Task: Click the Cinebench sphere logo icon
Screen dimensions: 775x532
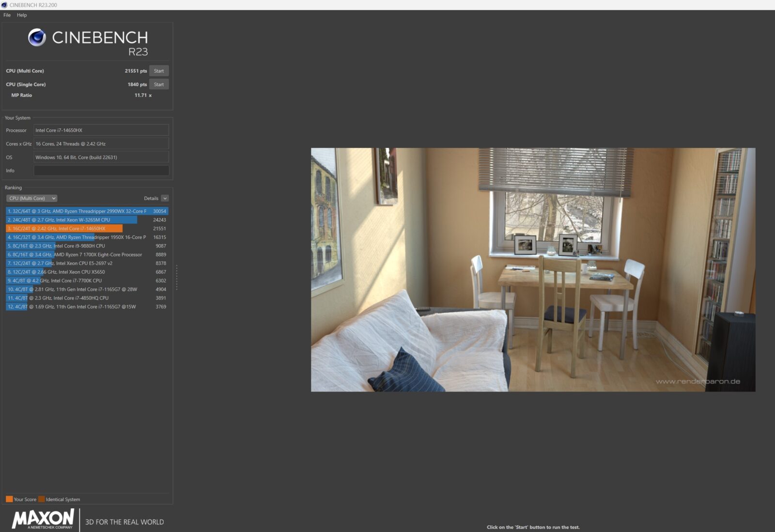Action: [x=37, y=37]
